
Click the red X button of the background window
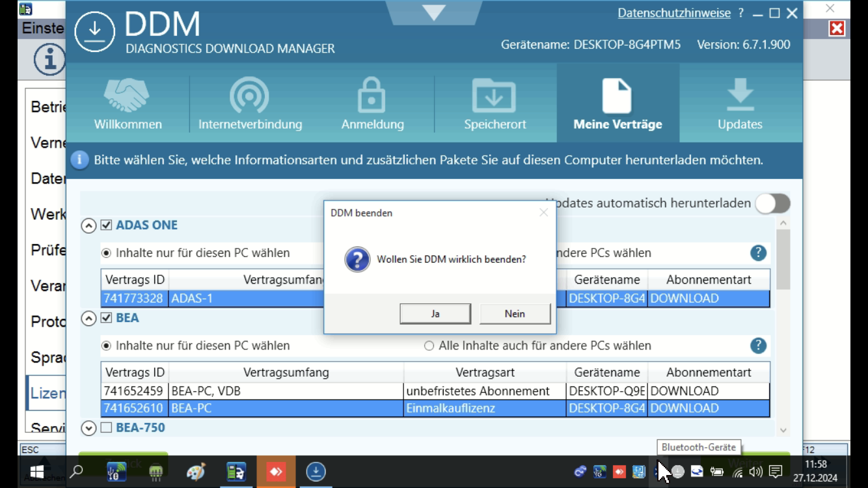click(x=837, y=29)
